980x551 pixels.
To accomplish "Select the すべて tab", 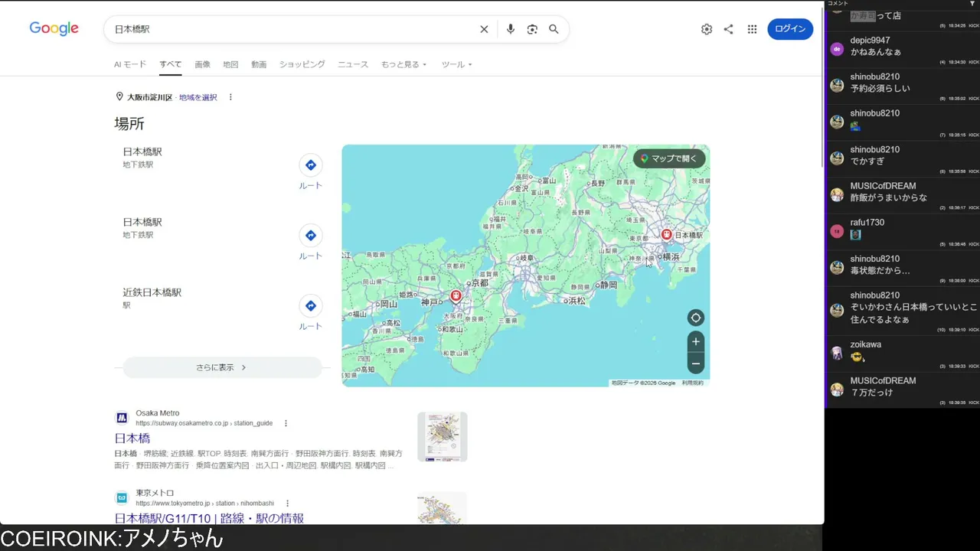I will 171,64.
